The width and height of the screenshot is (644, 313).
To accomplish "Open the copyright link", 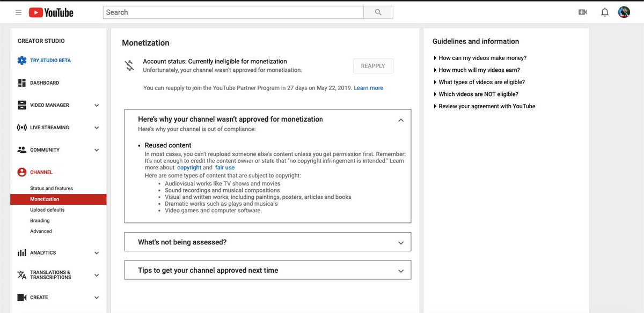I will 189,168.
